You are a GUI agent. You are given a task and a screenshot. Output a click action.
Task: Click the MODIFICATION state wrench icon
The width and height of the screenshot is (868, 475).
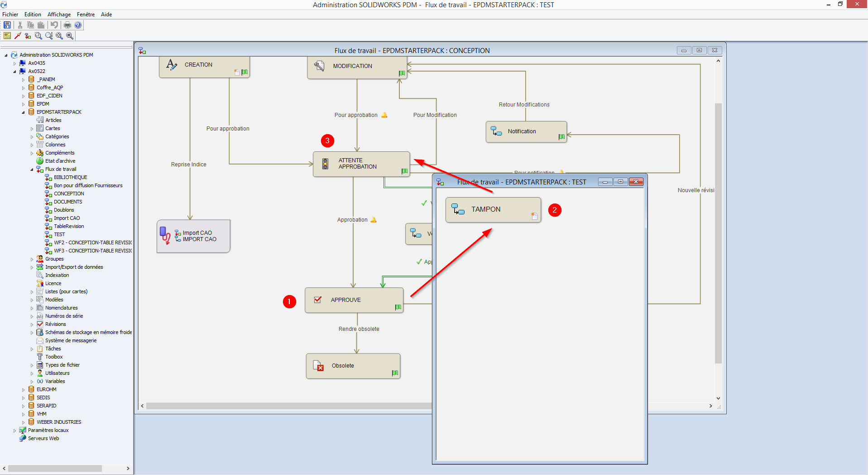pos(319,66)
